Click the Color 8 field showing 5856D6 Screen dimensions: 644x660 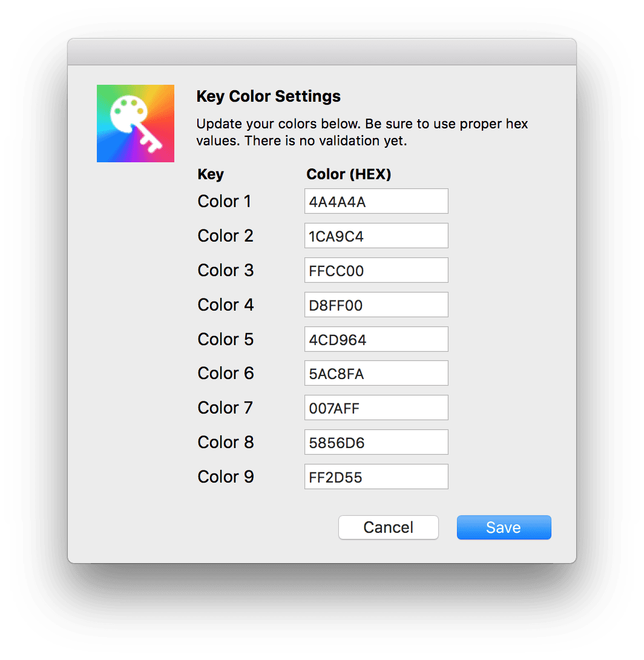[x=376, y=442]
